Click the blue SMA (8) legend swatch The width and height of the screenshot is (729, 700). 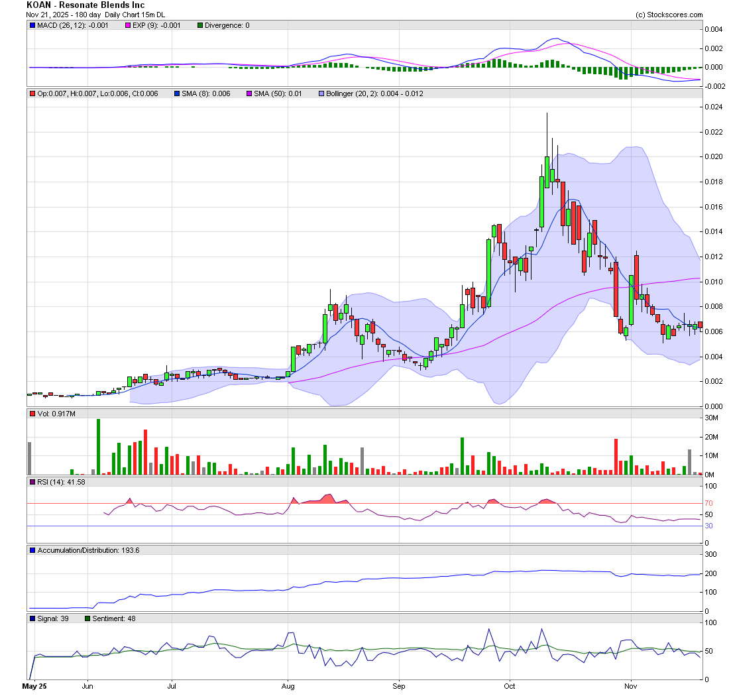[x=177, y=94]
